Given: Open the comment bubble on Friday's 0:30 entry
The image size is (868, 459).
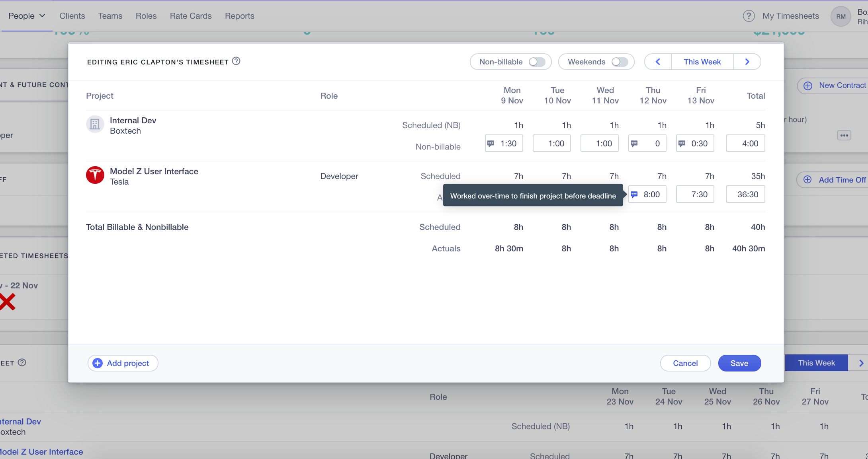Looking at the screenshot, I should [x=682, y=143].
